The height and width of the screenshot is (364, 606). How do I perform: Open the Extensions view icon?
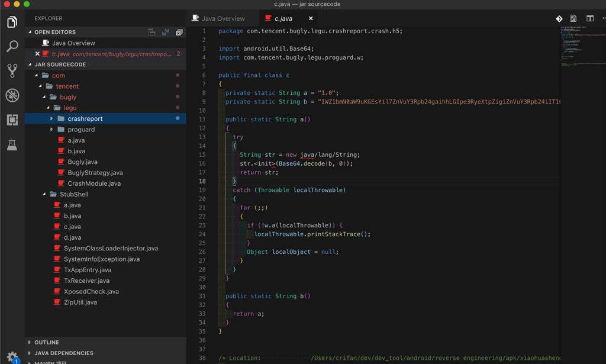[x=12, y=120]
